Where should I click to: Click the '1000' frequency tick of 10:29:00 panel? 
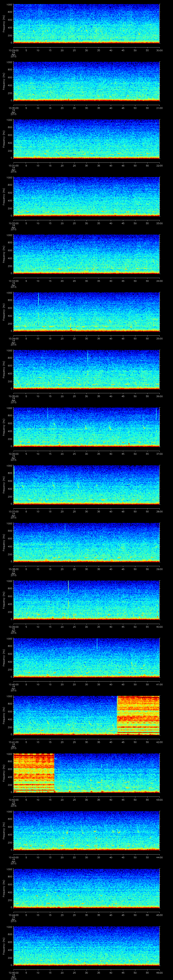9,5
